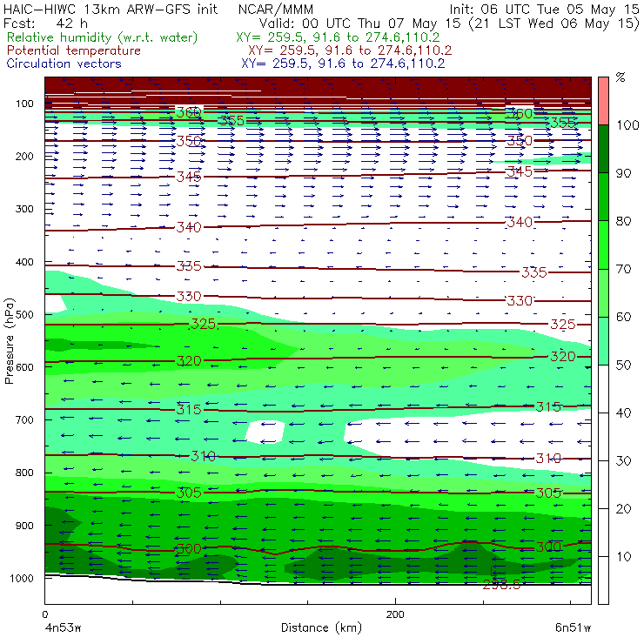Click the title 'HAIC-HIWC 13km ARW-GFS init'
The width and height of the screenshot is (644, 644).
(111, 9)
